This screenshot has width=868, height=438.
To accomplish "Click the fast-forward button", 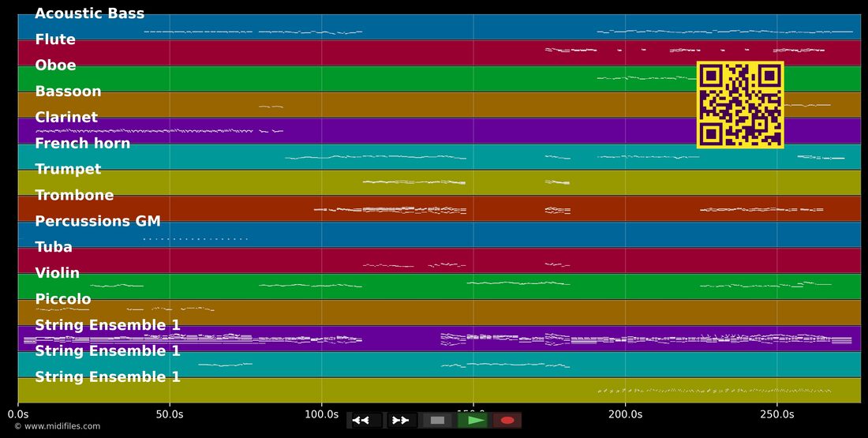I will point(401,421).
